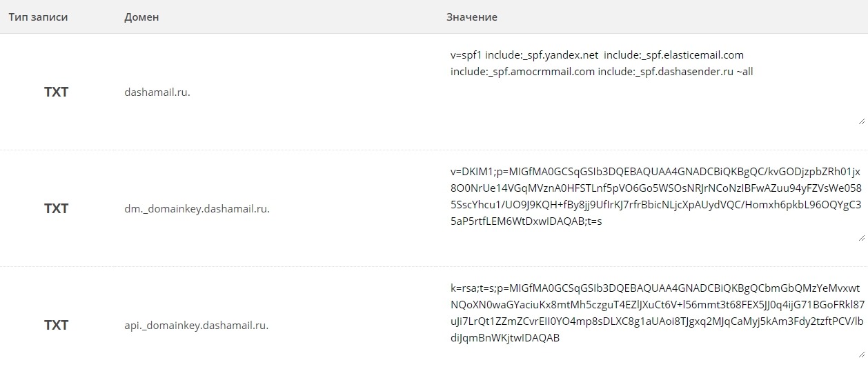The width and height of the screenshot is (868, 378).
Task: Click "k=rsa" at the start of the api key value
Action: [x=464, y=288]
